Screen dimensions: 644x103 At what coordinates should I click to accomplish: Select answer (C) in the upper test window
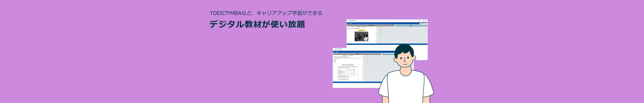[379, 32]
